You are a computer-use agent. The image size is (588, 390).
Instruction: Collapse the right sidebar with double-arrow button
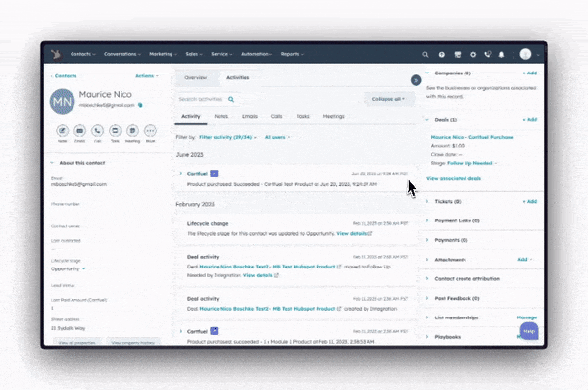pos(416,80)
